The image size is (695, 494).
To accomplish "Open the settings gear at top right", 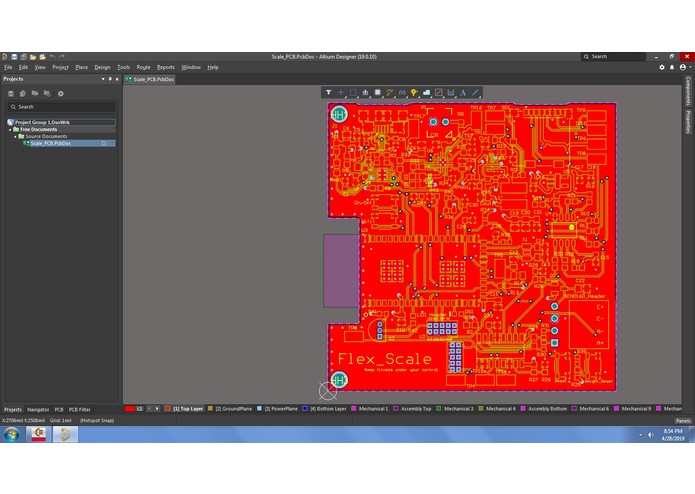I will coord(662,67).
